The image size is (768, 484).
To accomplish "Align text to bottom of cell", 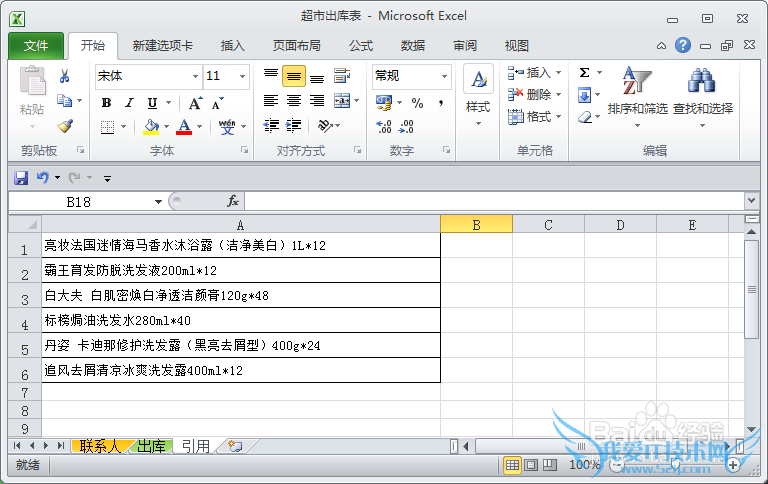I will point(317,76).
